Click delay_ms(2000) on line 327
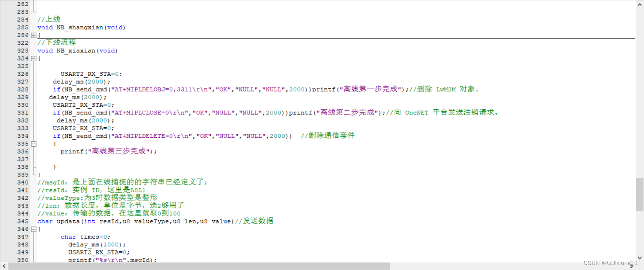The image size is (644, 270). click(x=82, y=82)
